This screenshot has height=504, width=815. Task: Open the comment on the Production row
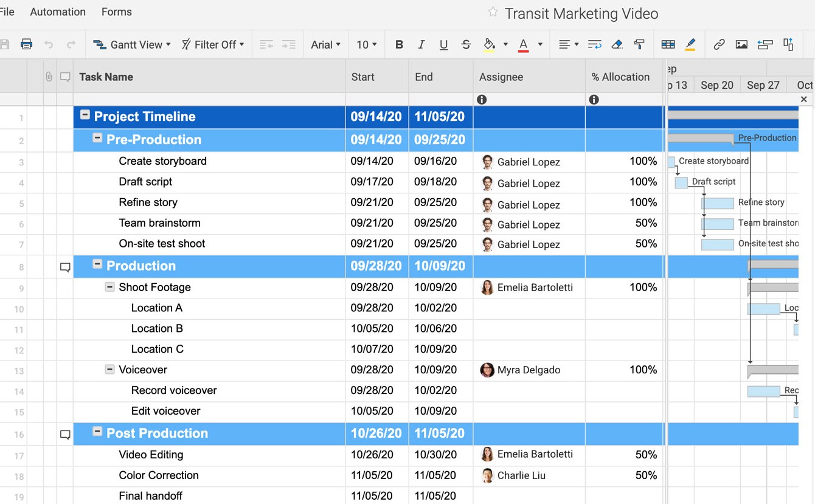click(65, 267)
